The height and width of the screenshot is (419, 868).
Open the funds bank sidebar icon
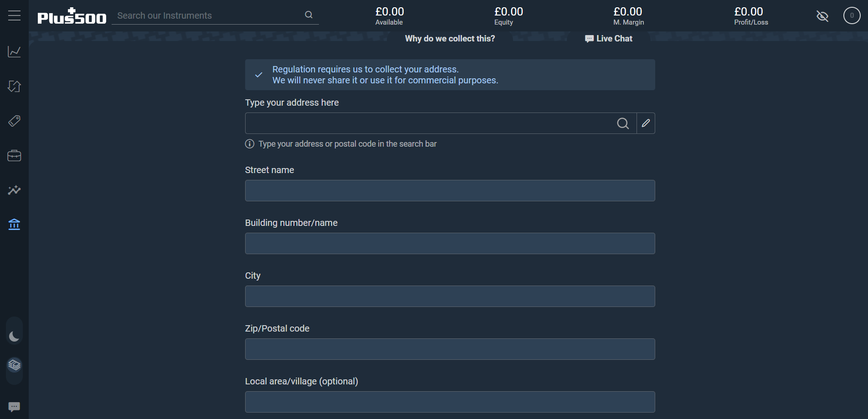[x=14, y=225]
